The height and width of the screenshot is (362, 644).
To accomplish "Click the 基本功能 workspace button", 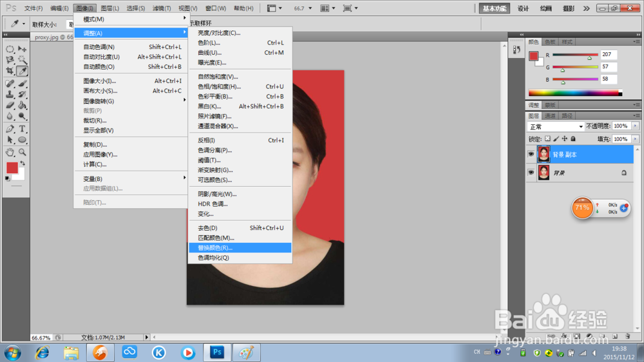I will click(495, 8).
